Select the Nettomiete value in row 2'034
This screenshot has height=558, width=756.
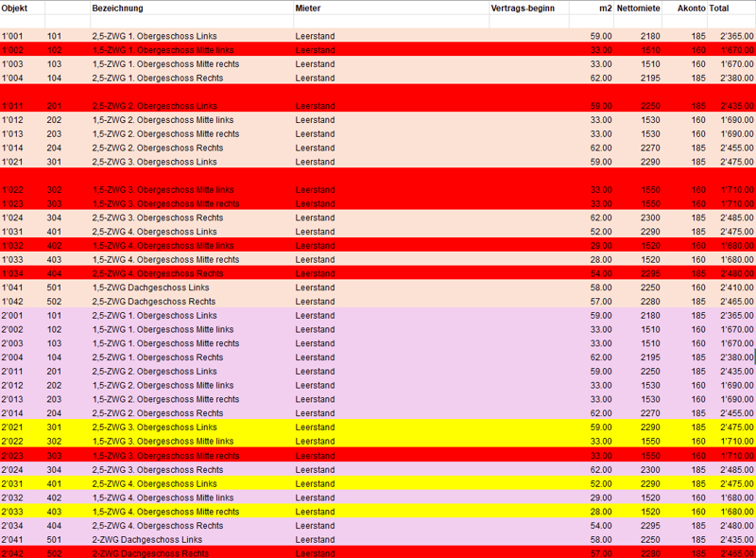coord(650,526)
